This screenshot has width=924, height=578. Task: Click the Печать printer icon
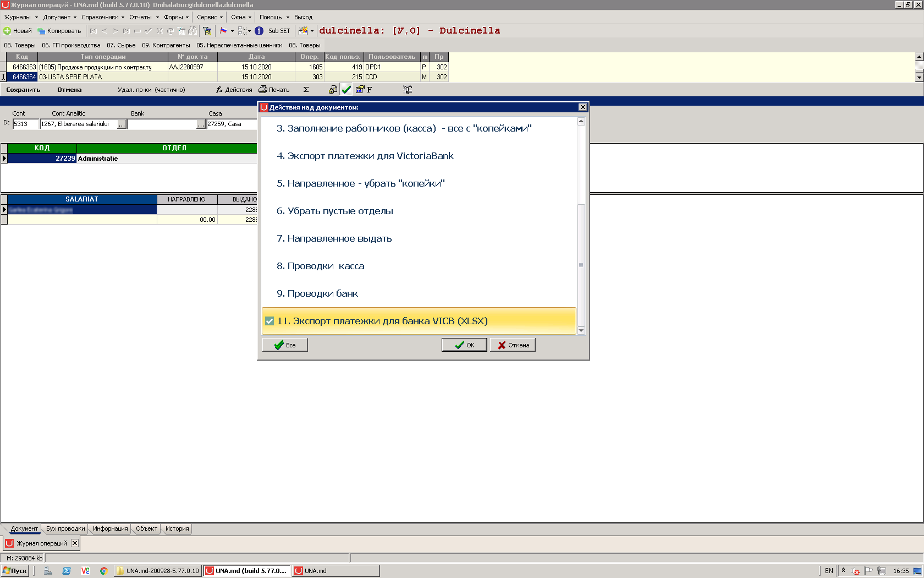point(263,90)
